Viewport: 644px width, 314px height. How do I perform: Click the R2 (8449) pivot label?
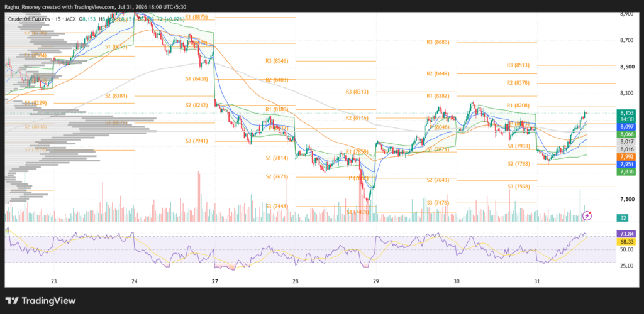tap(438, 73)
